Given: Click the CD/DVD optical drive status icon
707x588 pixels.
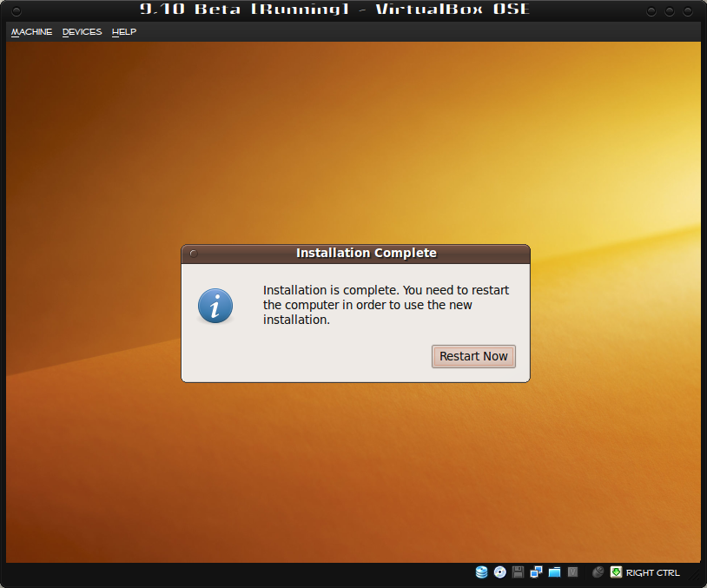Looking at the screenshot, I should [500, 572].
